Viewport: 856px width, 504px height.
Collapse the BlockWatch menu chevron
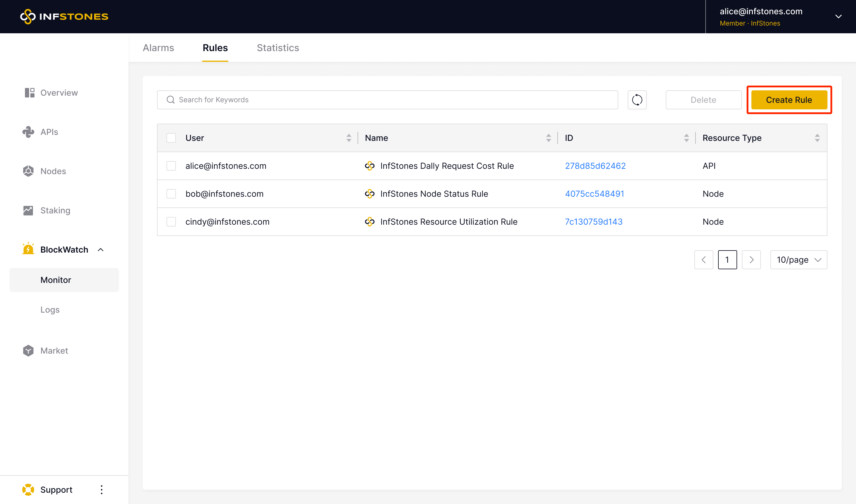pos(100,250)
